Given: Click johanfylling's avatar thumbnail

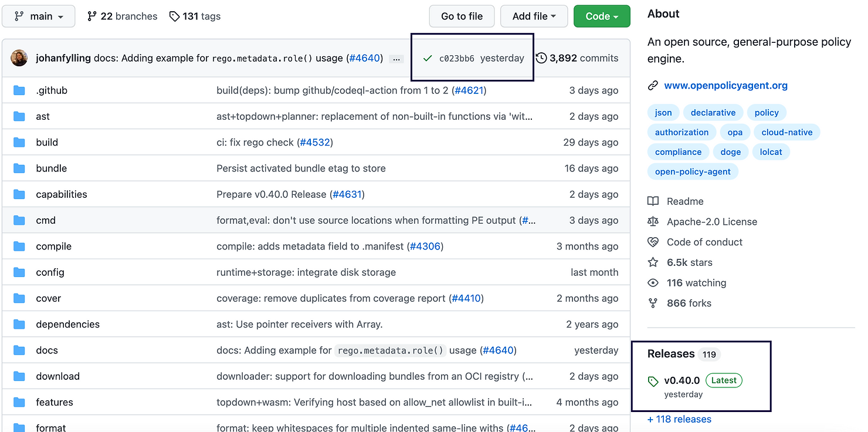Looking at the screenshot, I should click(x=19, y=58).
